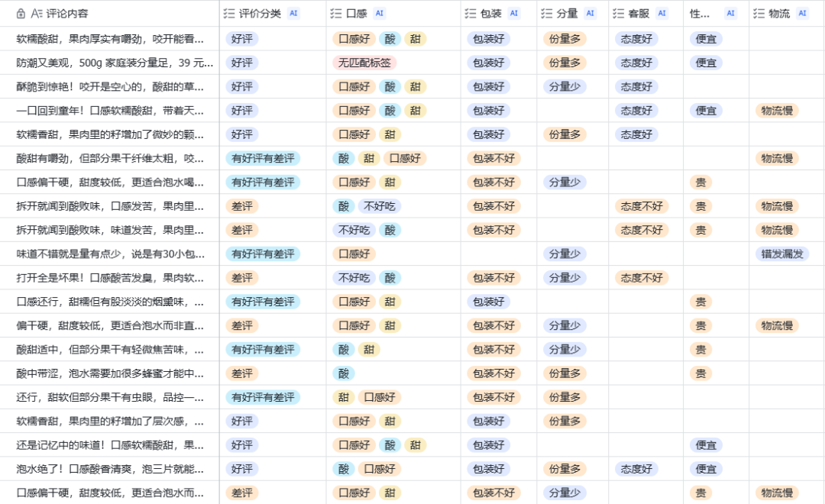Click the AI badge on the 评价分类 column
This screenshot has height=504, width=825.
pyautogui.click(x=295, y=13)
